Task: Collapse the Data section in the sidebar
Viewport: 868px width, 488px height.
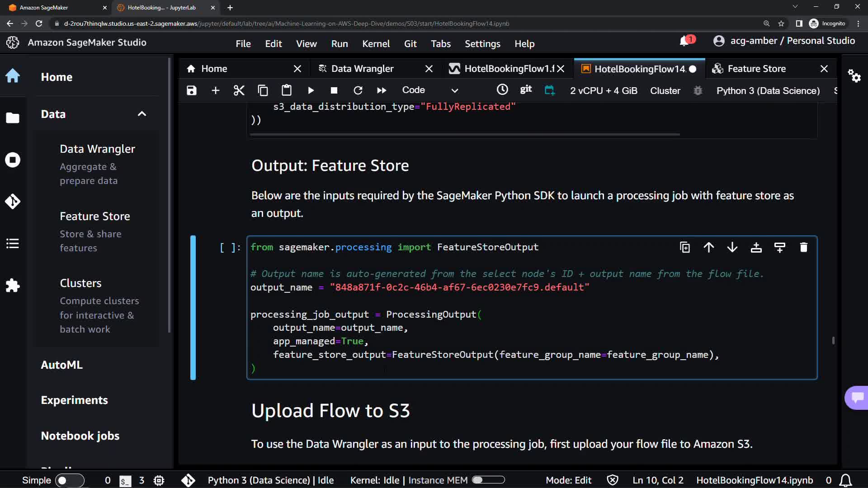Action: [x=142, y=114]
